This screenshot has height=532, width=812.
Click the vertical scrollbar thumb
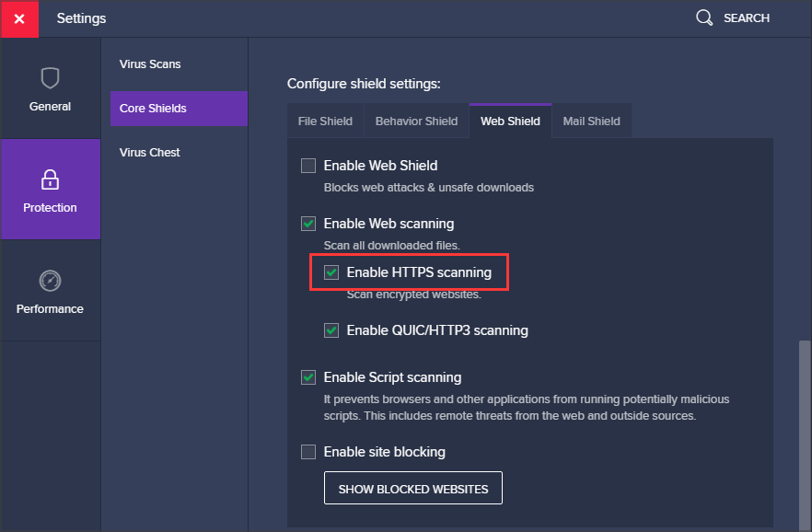pos(805,433)
